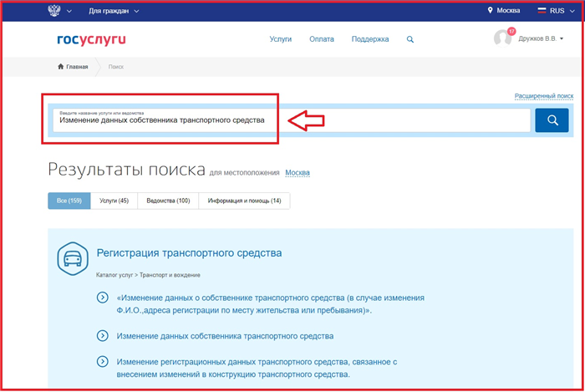The height and width of the screenshot is (392, 585).
Task: Open 'Расширенный поиск' link
Action: point(544,96)
